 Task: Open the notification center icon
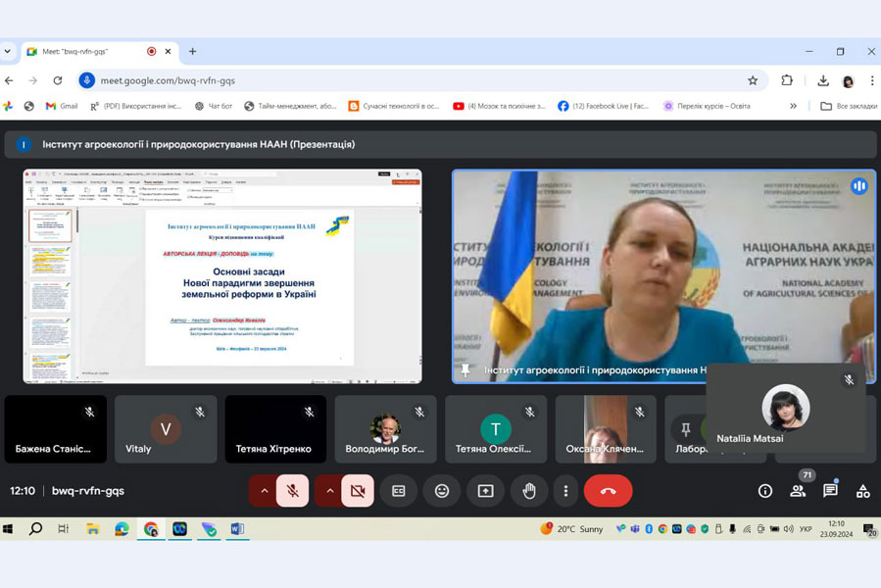pos(870,529)
